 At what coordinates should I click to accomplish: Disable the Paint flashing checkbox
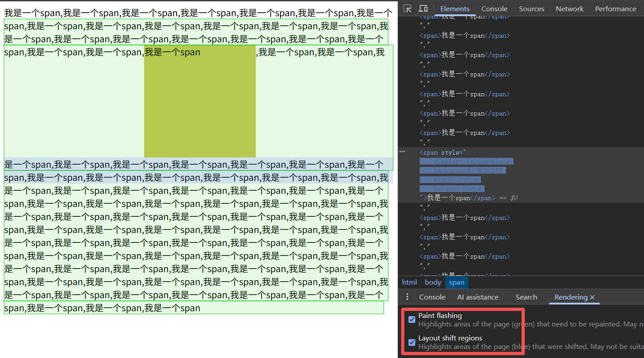(x=412, y=319)
